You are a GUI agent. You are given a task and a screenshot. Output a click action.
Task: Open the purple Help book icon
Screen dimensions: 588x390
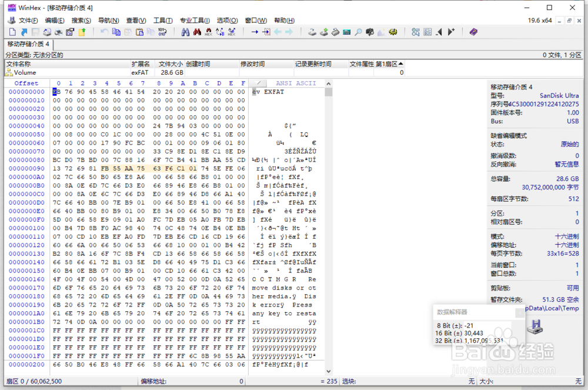click(473, 32)
